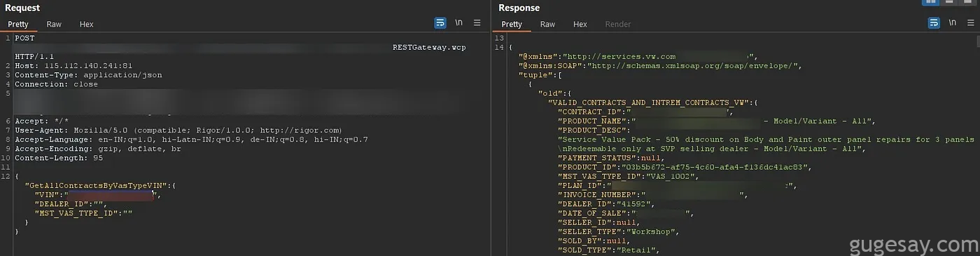Open Response panel hamburger options menu
980x256 pixels.
[971, 23]
